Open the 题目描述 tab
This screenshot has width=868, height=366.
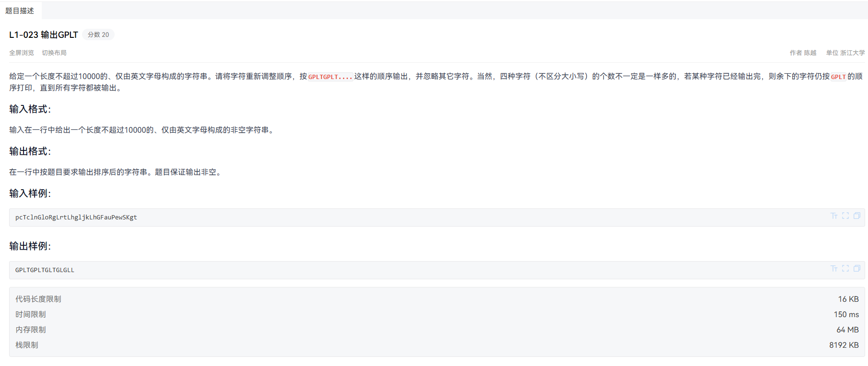pyautogui.click(x=20, y=11)
